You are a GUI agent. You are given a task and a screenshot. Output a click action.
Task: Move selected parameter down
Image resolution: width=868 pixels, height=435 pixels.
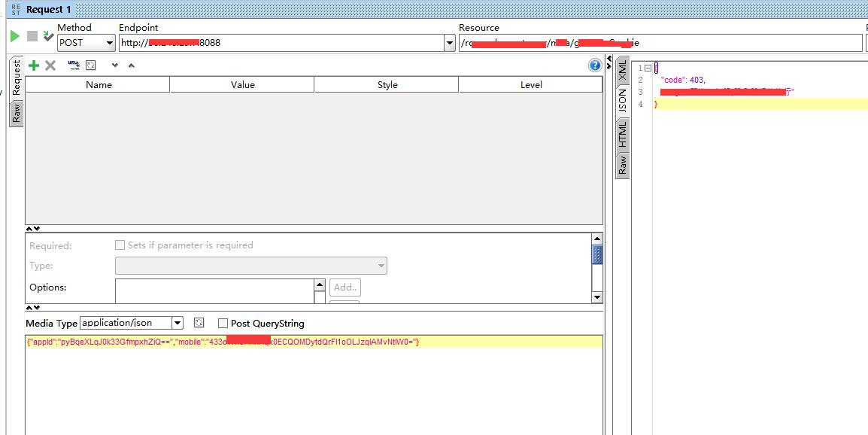pos(114,65)
